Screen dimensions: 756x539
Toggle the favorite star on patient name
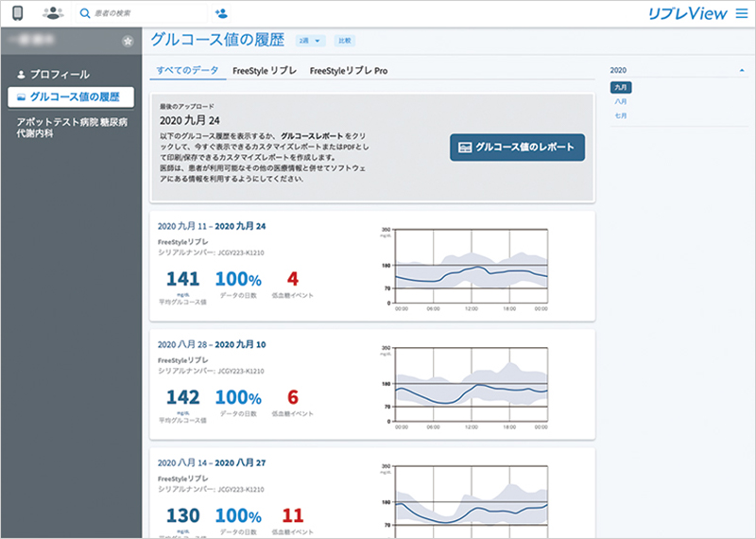pyautogui.click(x=128, y=41)
